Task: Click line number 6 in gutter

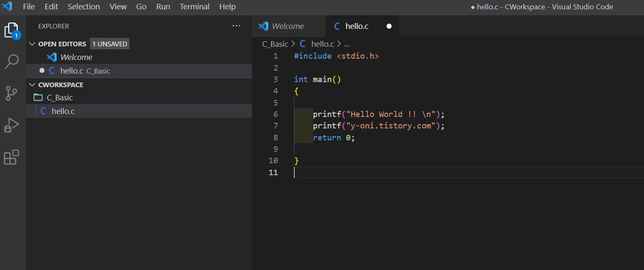Action: point(275,114)
